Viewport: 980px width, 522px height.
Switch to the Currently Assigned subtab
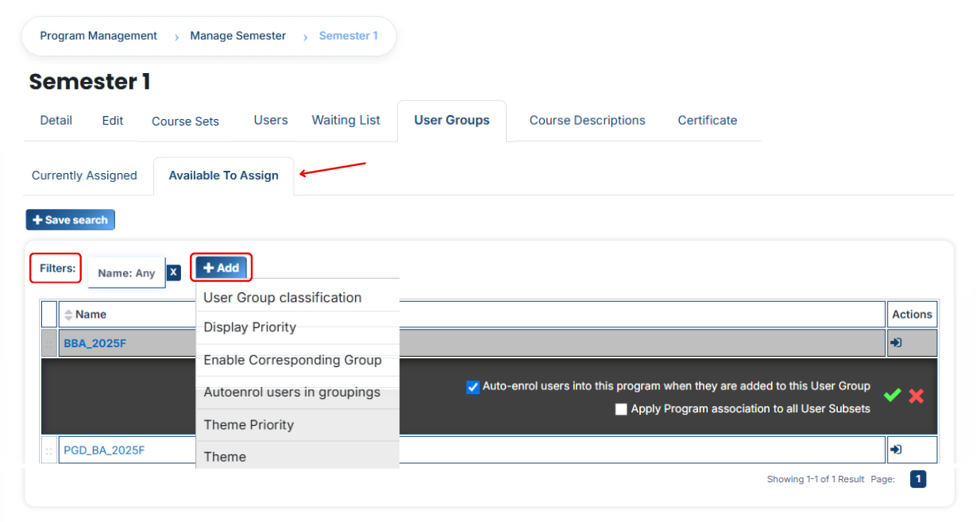point(84,176)
